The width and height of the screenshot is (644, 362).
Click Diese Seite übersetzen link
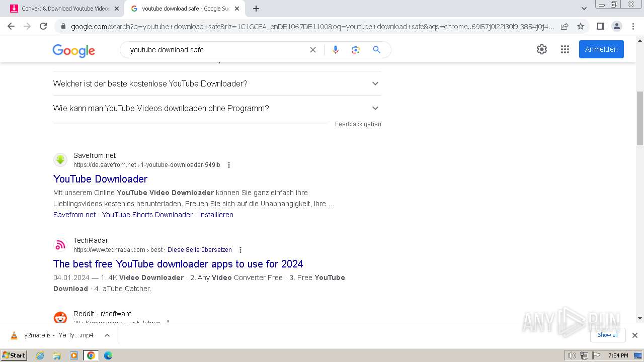(200, 250)
